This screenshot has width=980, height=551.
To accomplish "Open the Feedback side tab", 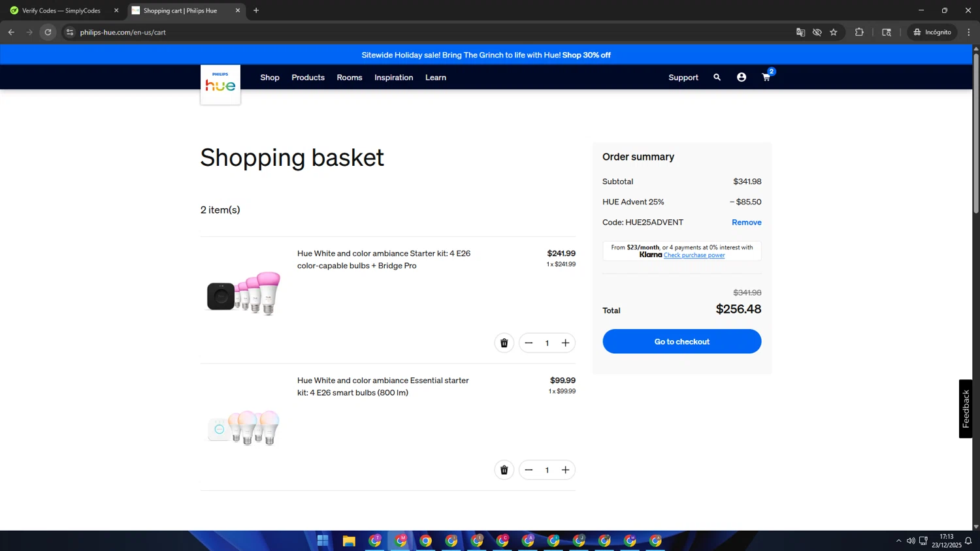I will [966, 409].
